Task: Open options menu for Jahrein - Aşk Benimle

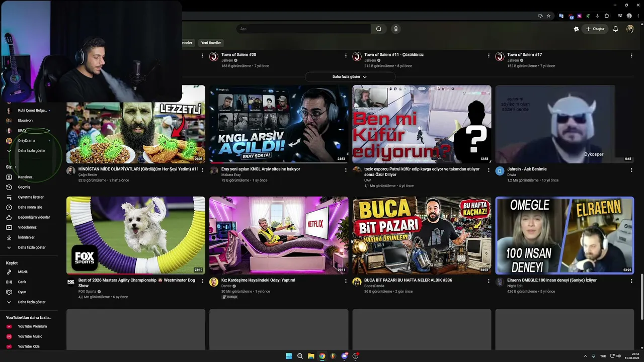Action: tap(631, 170)
